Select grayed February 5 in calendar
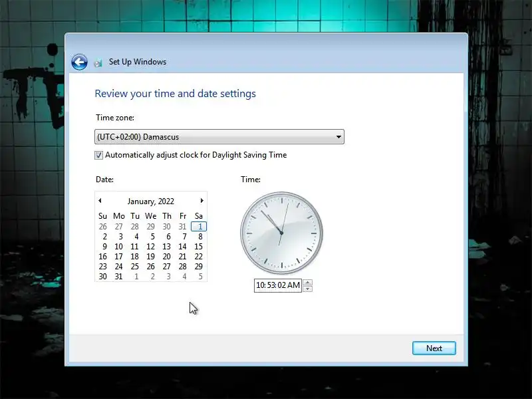The height and width of the screenshot is (399, 532). (x=200, y=277)
